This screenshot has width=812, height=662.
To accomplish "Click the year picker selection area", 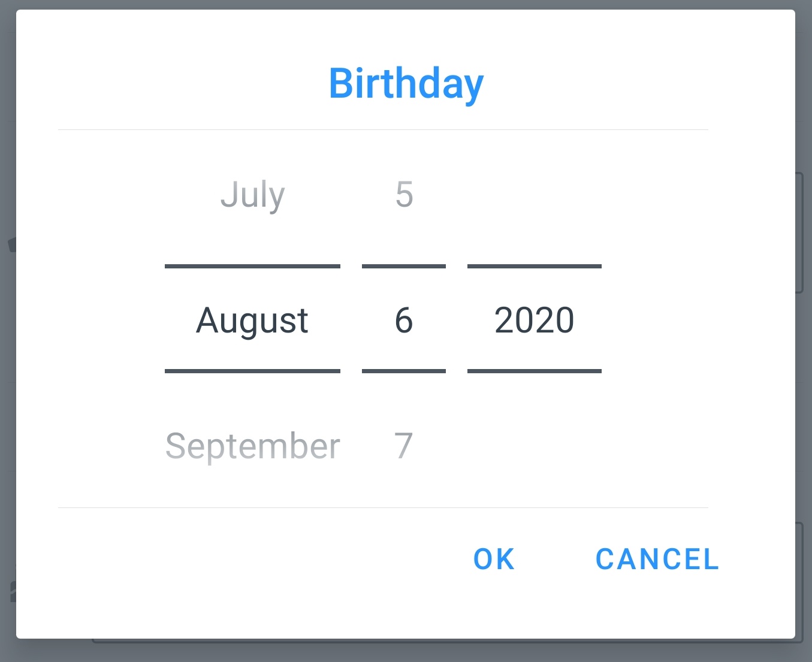I will coord(533,319).
